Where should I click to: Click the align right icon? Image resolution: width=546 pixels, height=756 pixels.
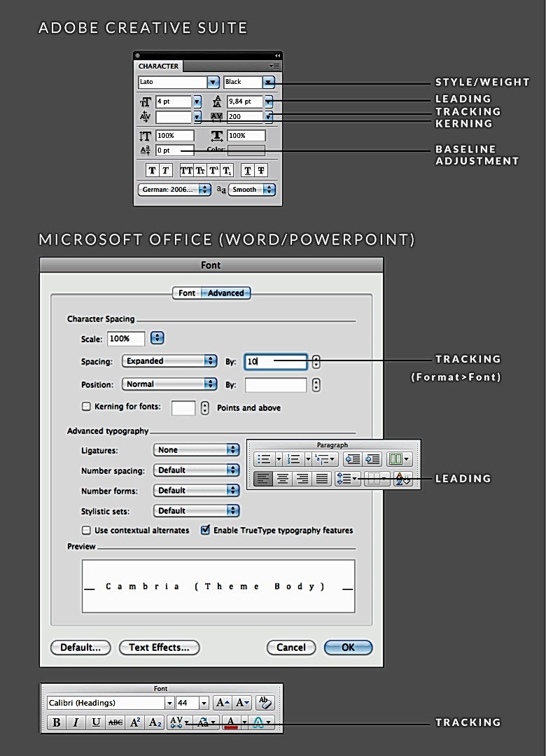click(302, 479)
